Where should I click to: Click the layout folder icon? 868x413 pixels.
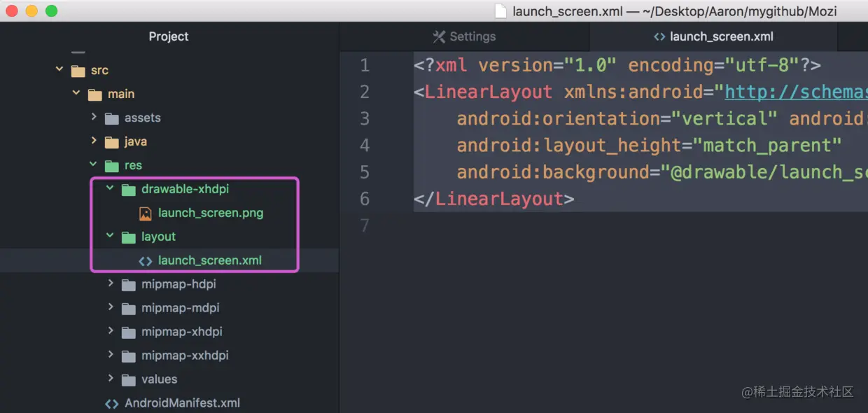pos(128,237)
